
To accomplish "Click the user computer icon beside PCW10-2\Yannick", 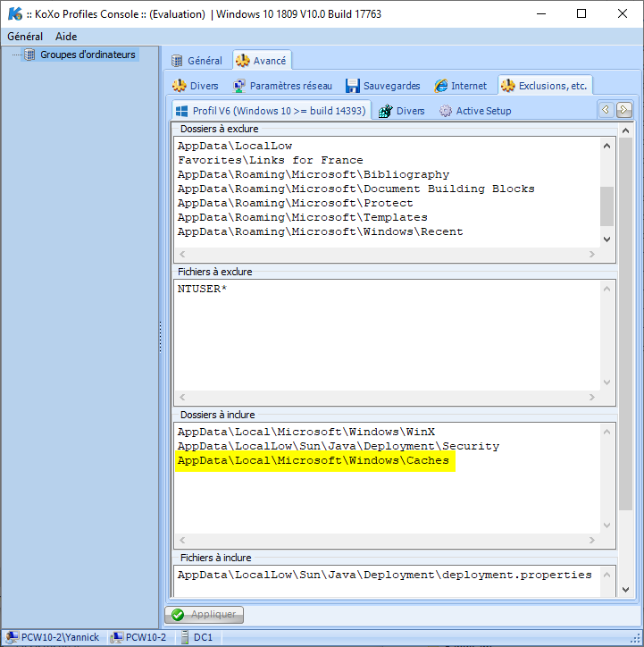I will click(x=12, y=637).
